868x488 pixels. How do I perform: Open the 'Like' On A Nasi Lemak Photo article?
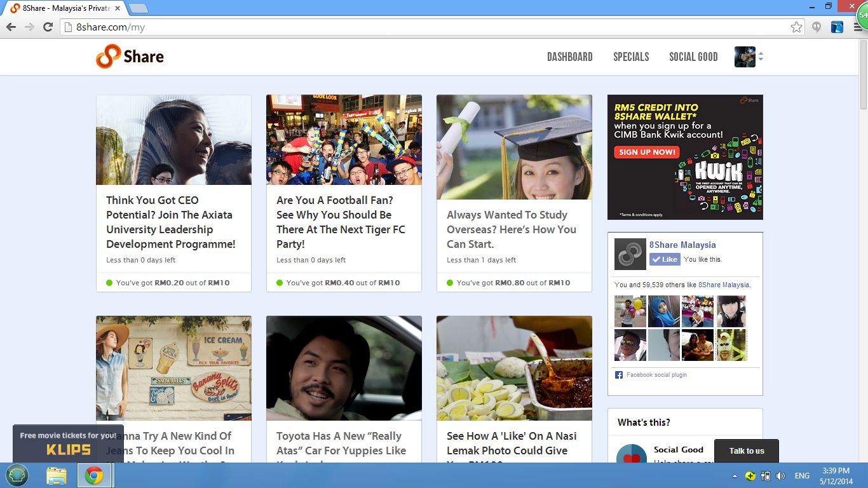tap(512, 447)
